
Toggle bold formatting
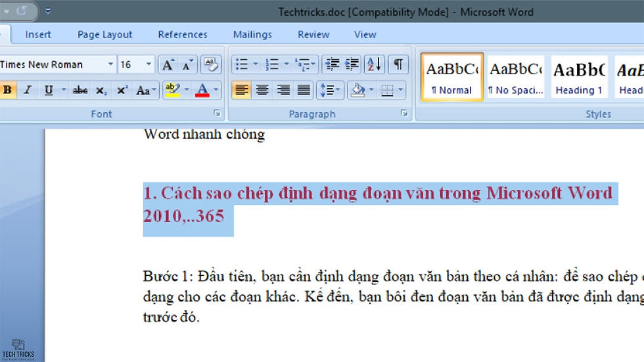[x=7, y=90]
